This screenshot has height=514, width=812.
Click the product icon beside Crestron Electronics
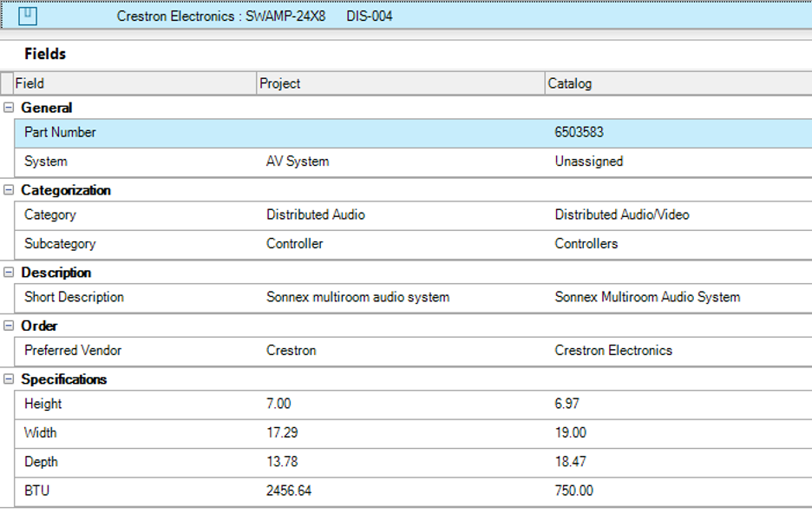tap(28, 16)
